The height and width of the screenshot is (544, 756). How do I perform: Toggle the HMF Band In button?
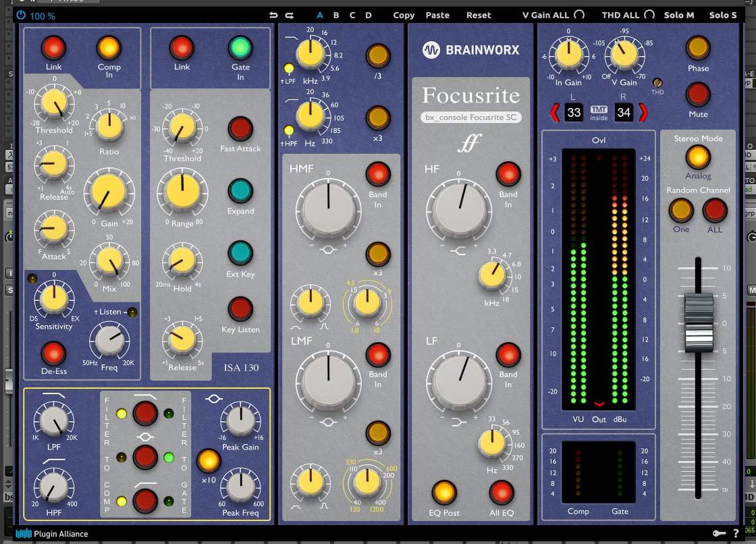pos(377,173)
